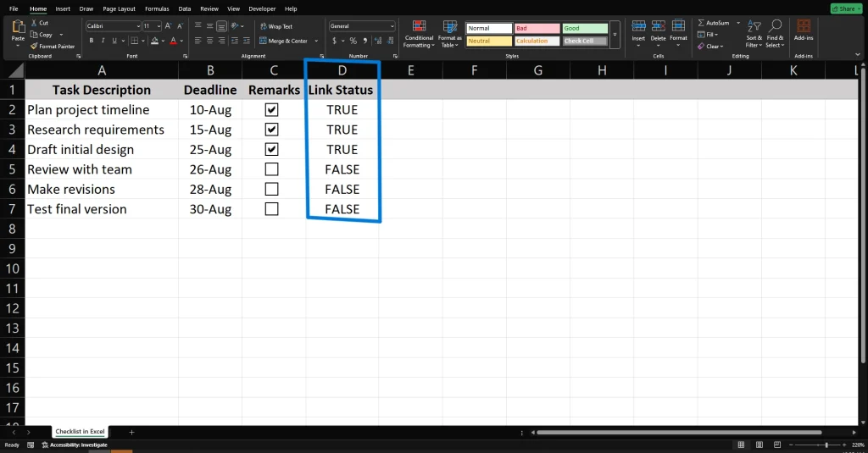Decrease font size with smaller A icon
868x453 pixels.
180,26
